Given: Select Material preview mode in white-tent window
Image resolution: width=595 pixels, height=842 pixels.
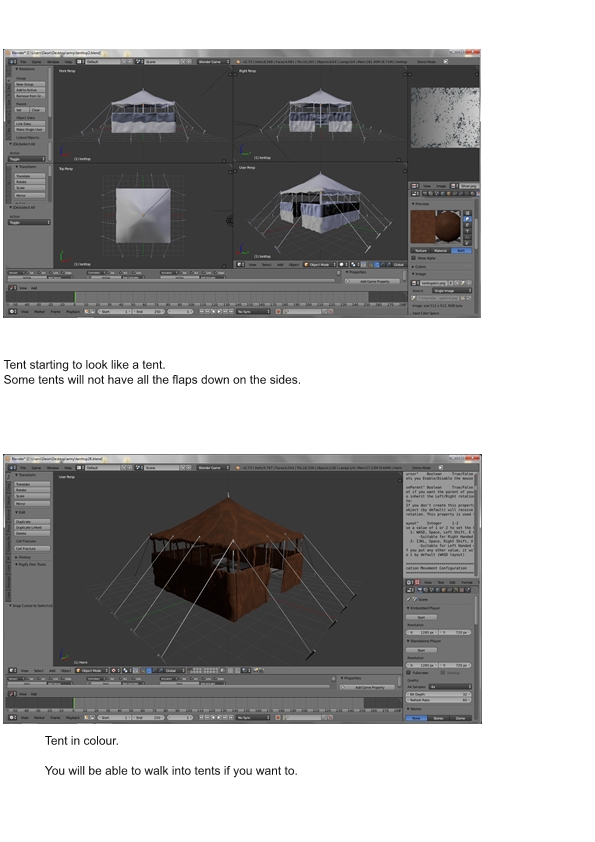Looking at the screenshot, I should [x=440, y=251].
